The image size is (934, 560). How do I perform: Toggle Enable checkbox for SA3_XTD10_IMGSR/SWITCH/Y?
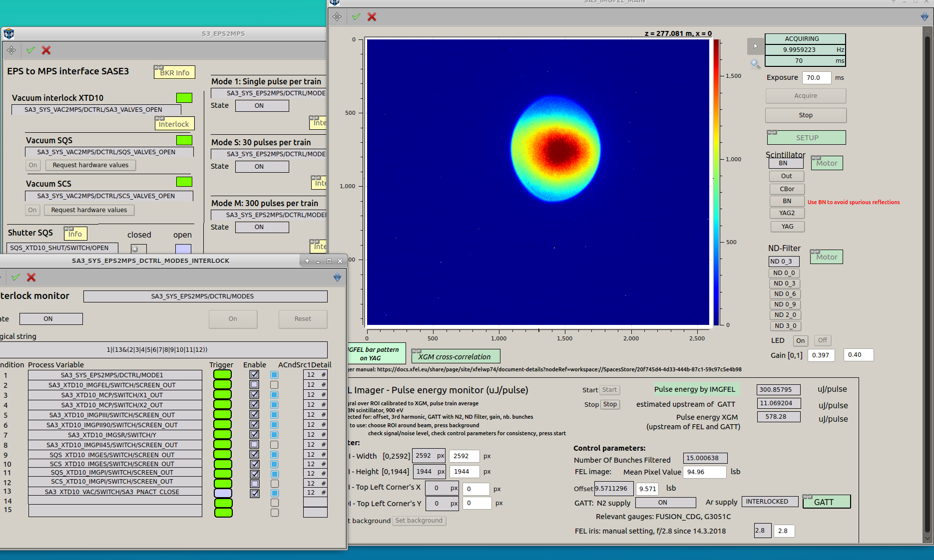255,435
